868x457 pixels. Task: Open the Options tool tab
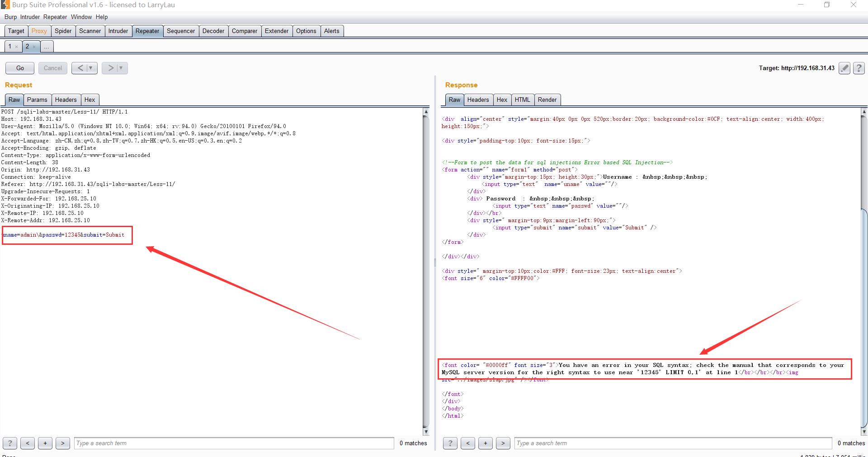tap(306, 31)
